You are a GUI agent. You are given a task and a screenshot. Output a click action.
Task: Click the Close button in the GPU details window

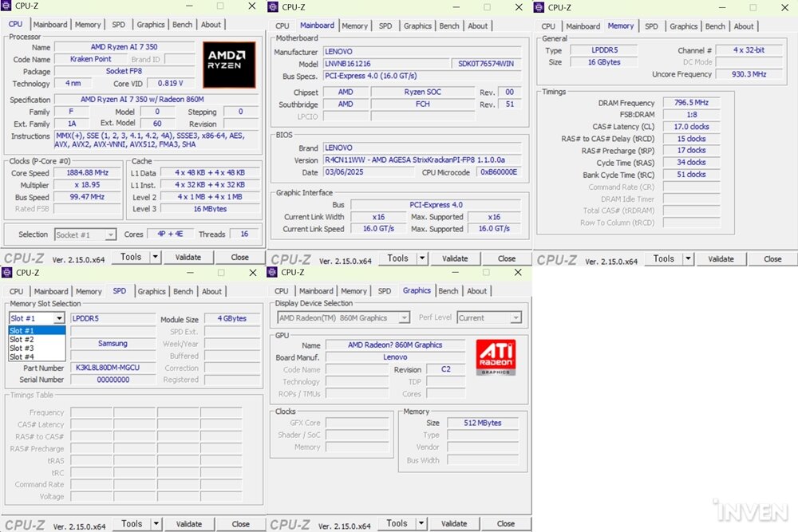(x=505, y=523)
